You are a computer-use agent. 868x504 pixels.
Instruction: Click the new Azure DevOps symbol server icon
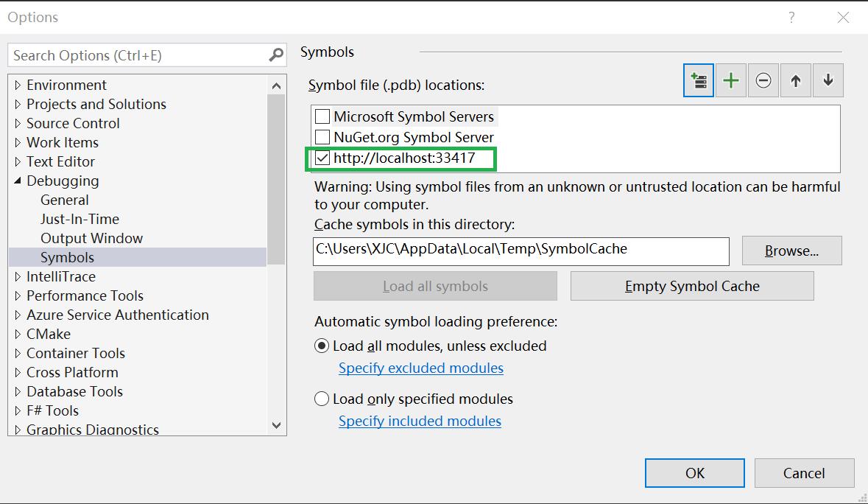pyautogui.click(x=698, y=80)
